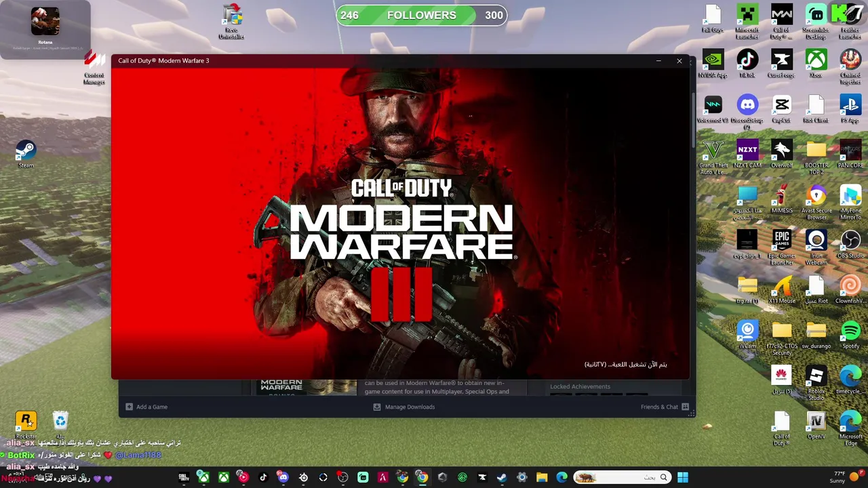Open the ClownfishV desktop shortcut
The height and width of the screenshot is (488, 868).
pos(850,289)
